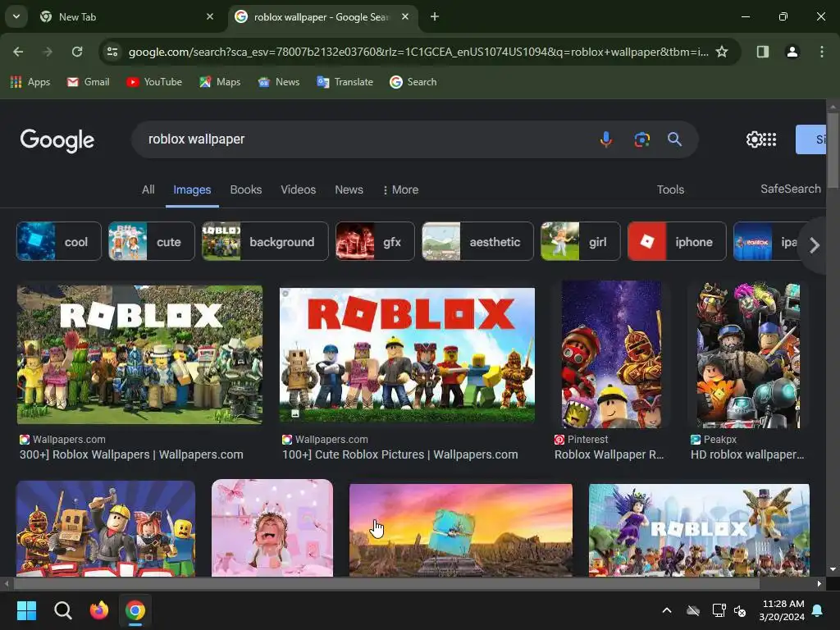Filter images by gfx chip
This screenshot has height=630, width=840.
[375, 242]
